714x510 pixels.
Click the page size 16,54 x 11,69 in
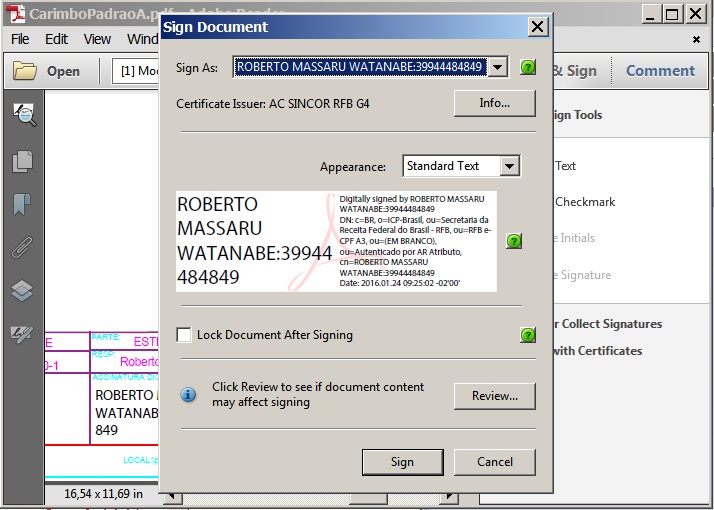pos(103,494)
